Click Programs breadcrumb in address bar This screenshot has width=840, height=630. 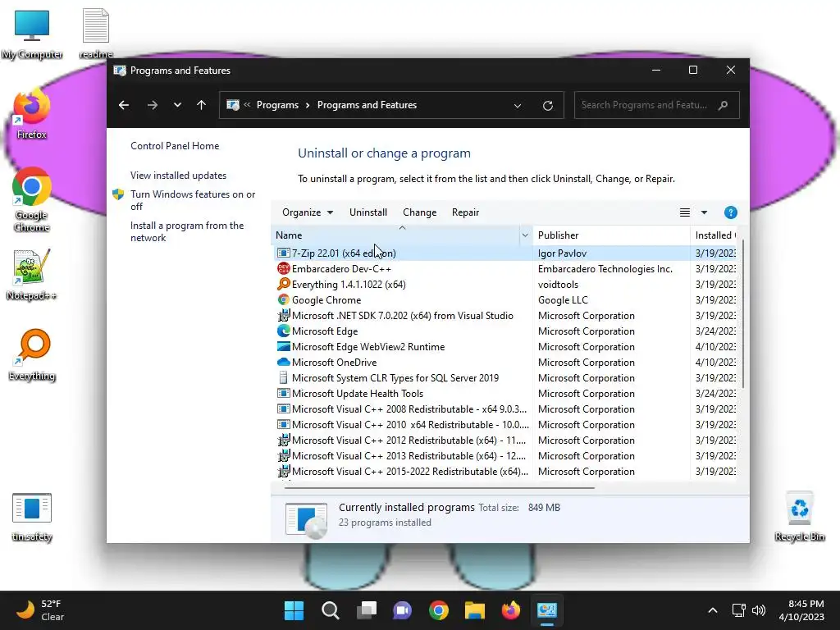277,105
